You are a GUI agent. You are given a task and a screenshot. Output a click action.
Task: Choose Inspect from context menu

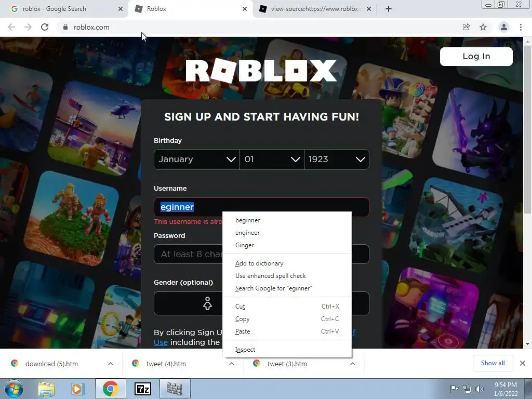287,350
